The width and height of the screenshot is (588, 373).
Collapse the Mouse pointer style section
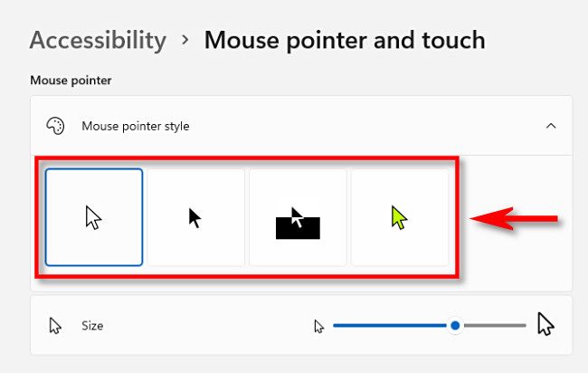coord(550,126)
